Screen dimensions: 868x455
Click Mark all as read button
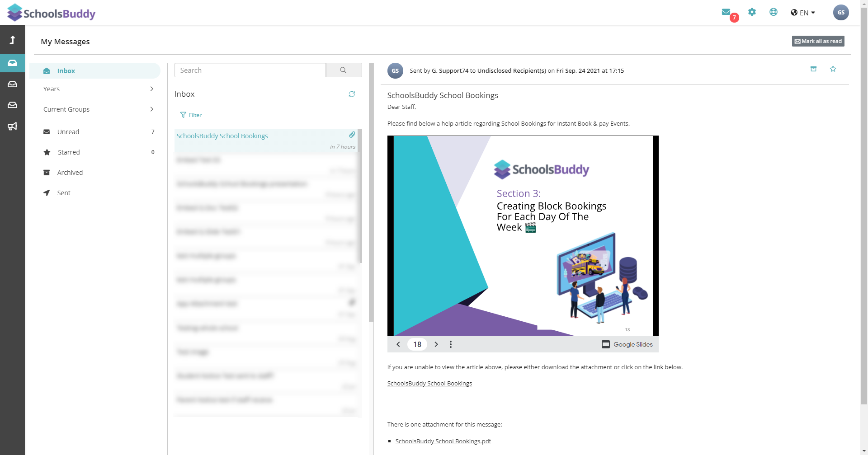click(x=818, y=41)
